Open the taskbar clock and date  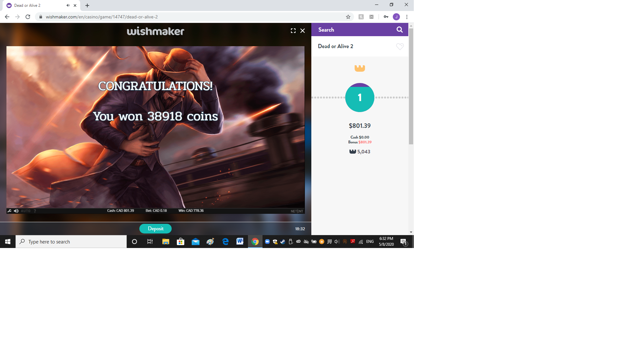point(386,242)
